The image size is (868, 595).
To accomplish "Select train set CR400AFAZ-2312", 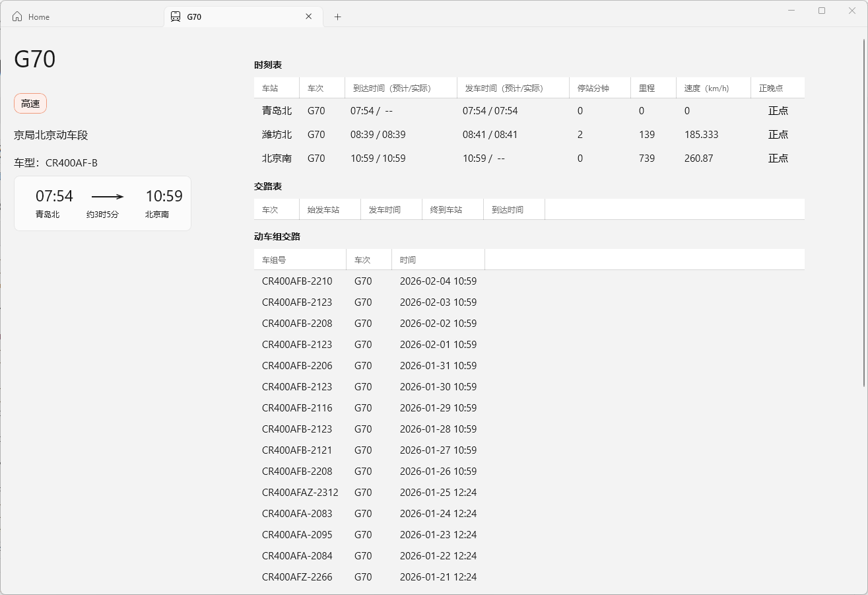I will [300, 492].
